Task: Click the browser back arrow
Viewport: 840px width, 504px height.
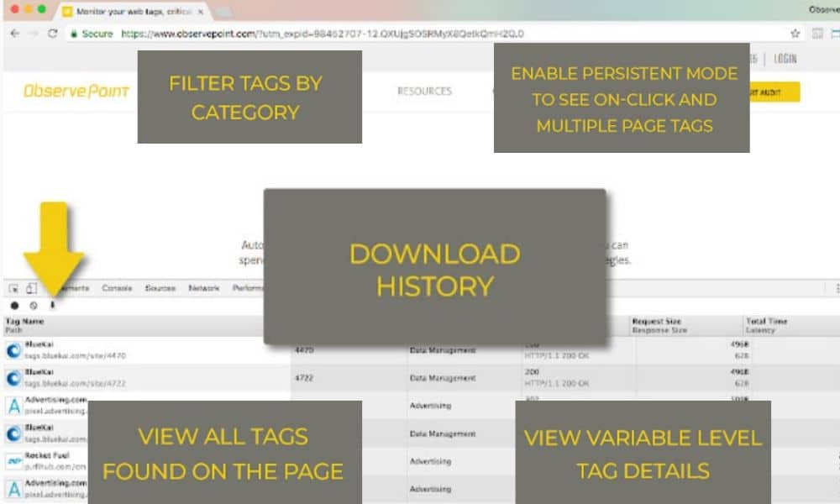Action: click(x=13, y=34)
